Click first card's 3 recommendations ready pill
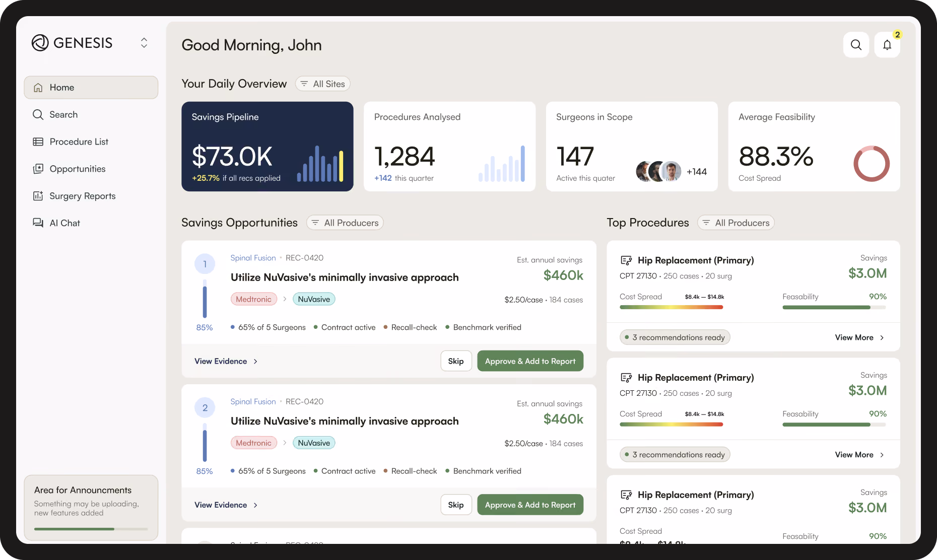The image size is (937, 560). (x=675, y=337)
